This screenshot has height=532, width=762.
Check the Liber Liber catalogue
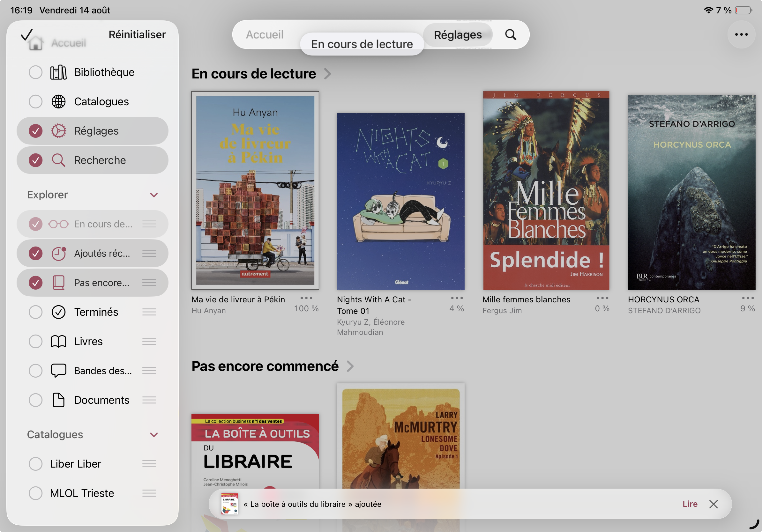tap(35, 464)
